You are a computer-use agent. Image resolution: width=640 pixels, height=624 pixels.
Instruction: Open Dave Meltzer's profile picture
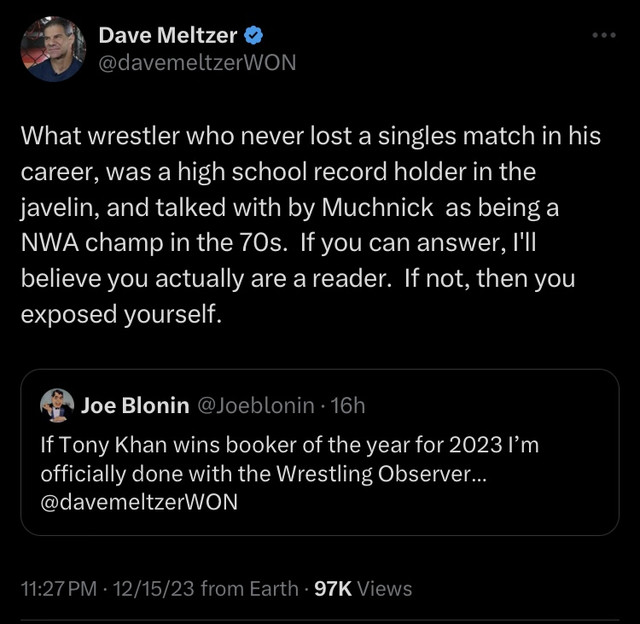(x=53, y=49)
